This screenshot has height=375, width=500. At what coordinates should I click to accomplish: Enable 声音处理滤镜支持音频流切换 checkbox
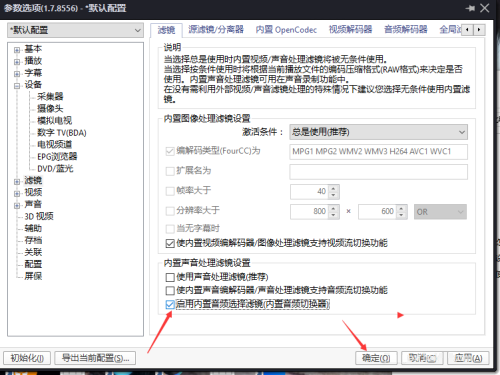point(170,290)
